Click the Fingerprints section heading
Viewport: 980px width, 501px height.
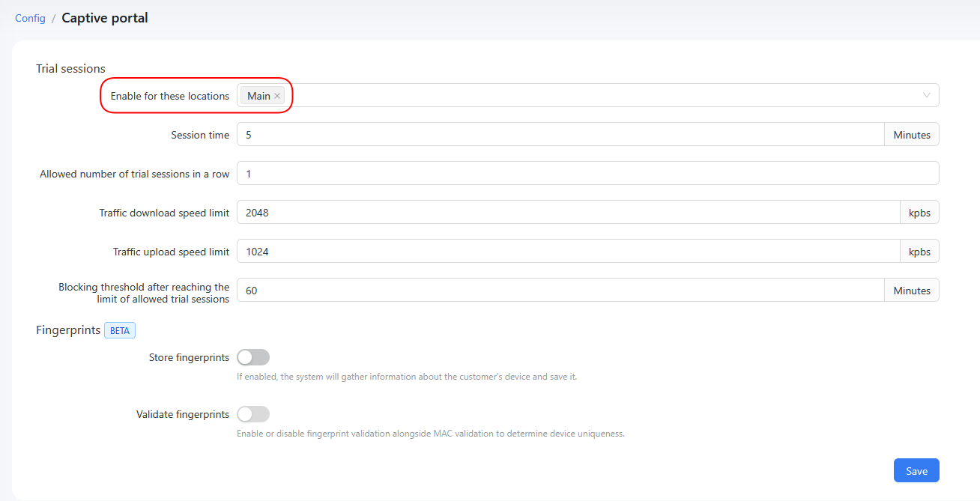[x=68, y=330]
